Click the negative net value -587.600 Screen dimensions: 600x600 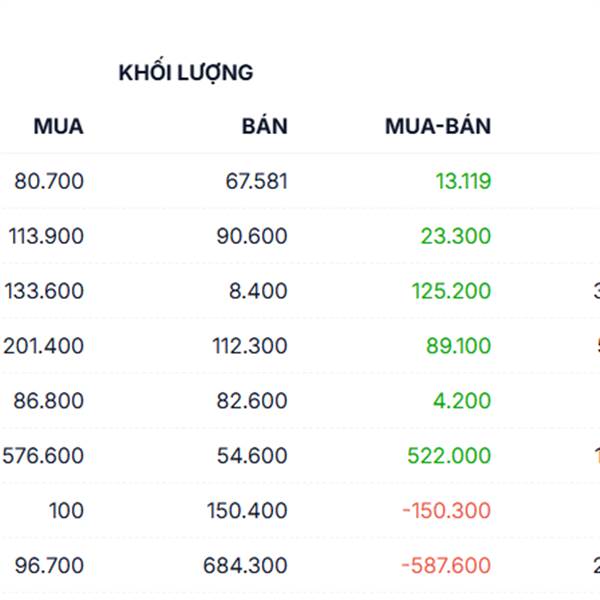[x=446, y=566]
